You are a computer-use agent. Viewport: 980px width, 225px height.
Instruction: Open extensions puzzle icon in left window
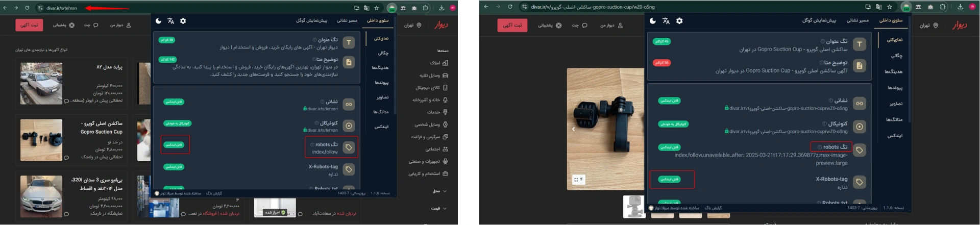[425, 8]
